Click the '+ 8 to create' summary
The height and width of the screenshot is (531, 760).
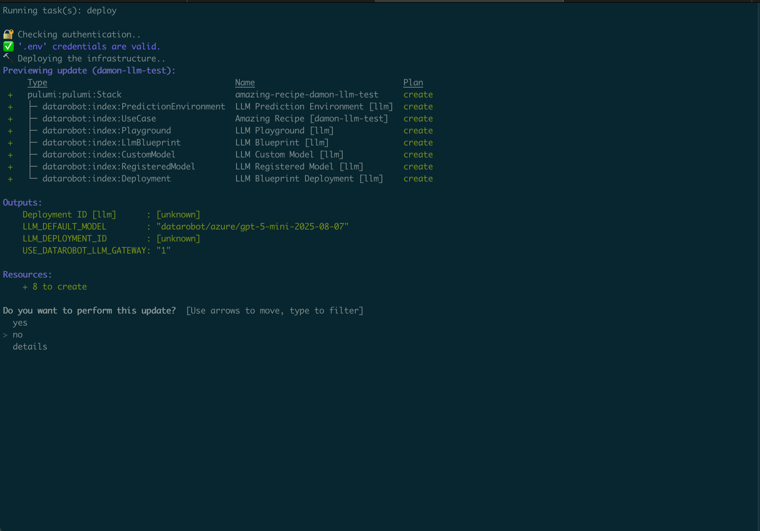(55, 287)
